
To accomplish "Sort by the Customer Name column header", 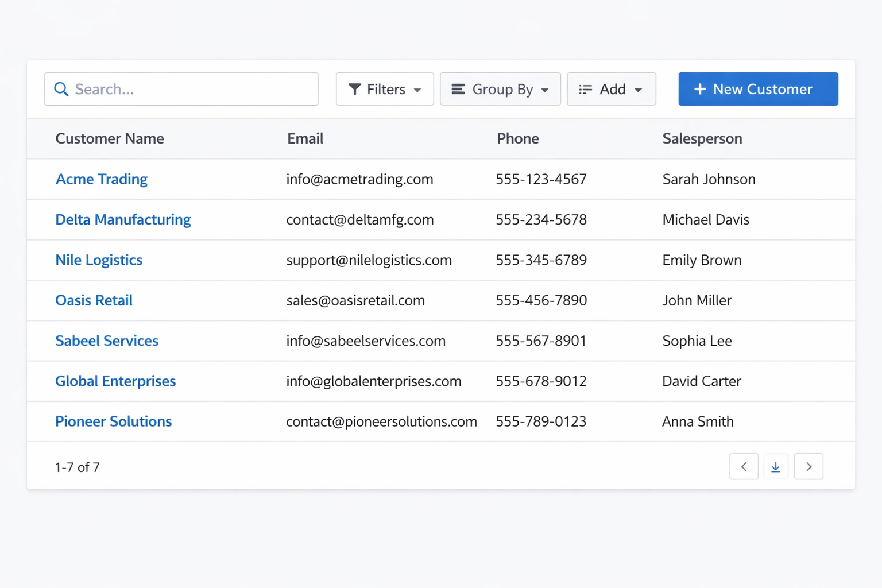I will [110, 138].
